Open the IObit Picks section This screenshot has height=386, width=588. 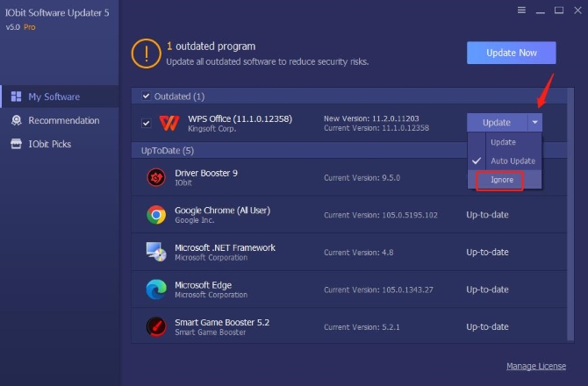tap(60, 144)
